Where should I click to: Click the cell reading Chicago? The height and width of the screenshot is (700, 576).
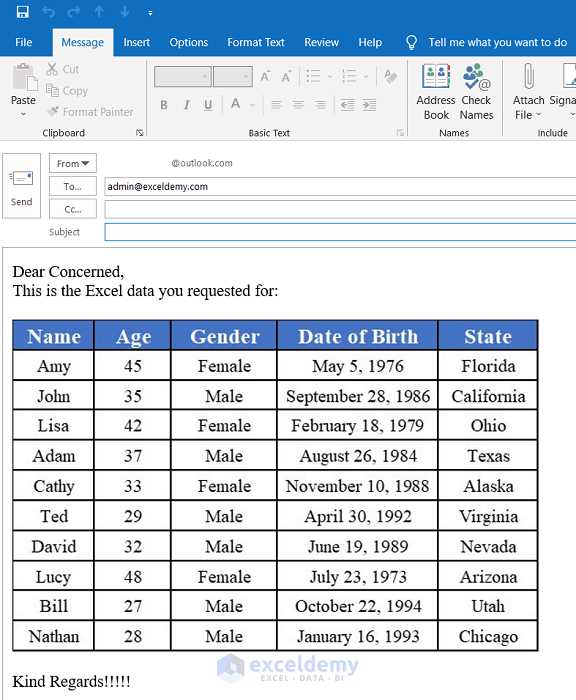pos(488,636)
